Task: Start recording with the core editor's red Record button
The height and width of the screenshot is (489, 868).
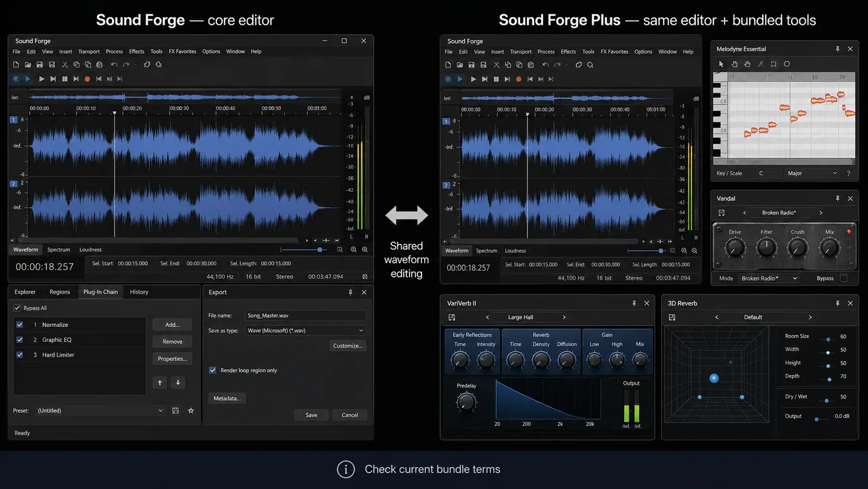Action: click(x=87, y=79)
